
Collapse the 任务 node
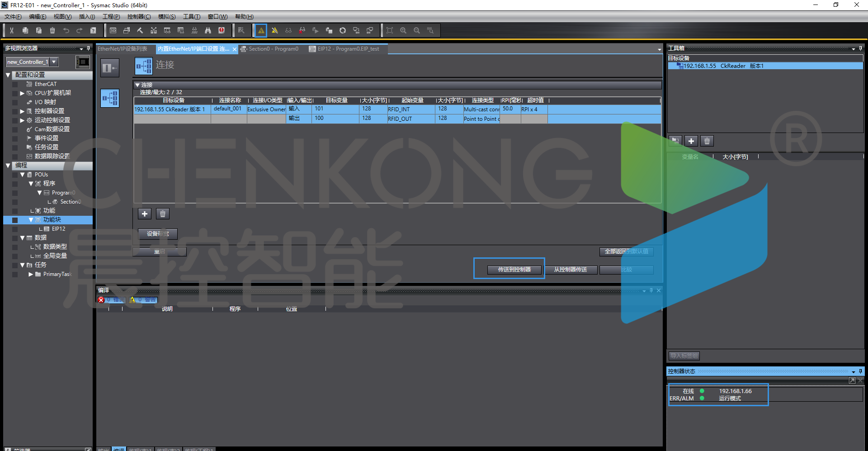(x=22, y=265)
